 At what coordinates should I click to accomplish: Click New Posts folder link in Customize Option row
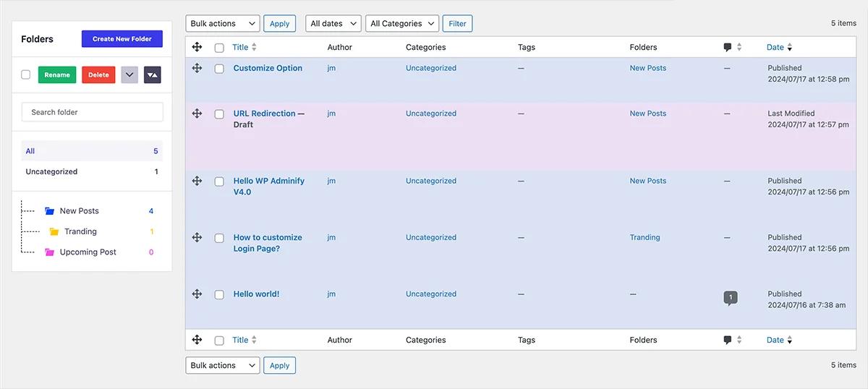648,68
